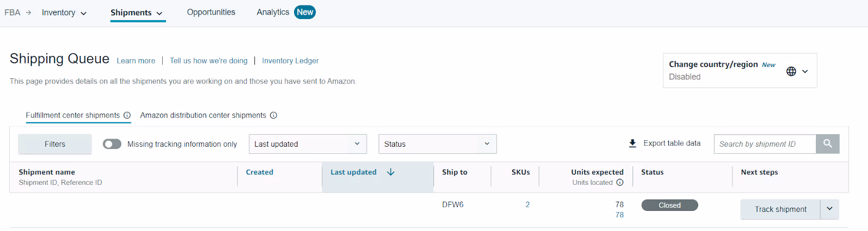Open the Analytics section
The width and height of the screenshot is (868, 231).
pyautogui.click(x=273, y=12)
